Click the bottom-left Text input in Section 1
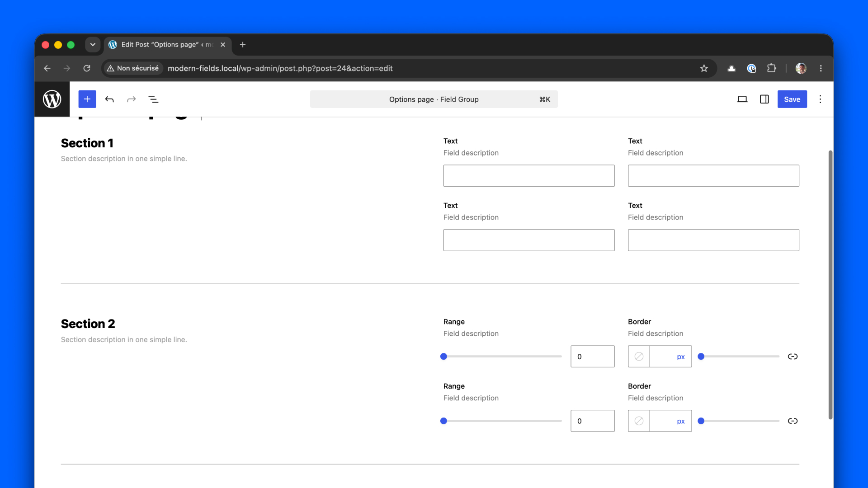This screenshot has width=868, height=488. tap(529, 240)
